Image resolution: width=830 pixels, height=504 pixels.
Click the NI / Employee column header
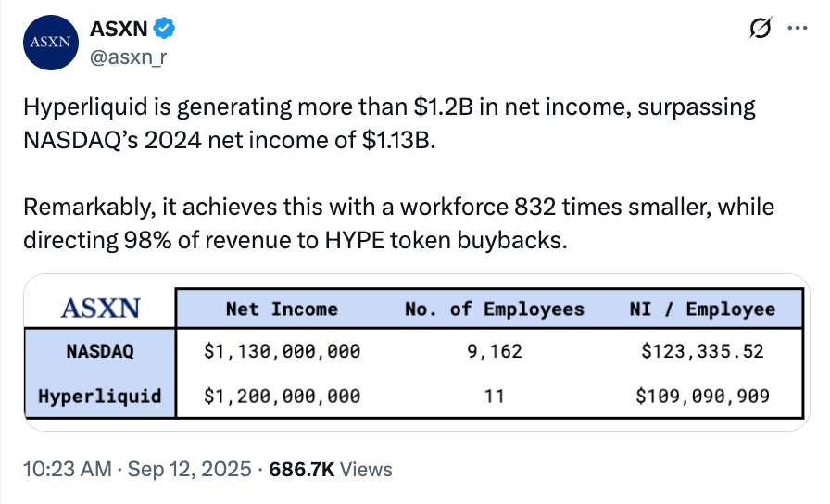point(704,309)
